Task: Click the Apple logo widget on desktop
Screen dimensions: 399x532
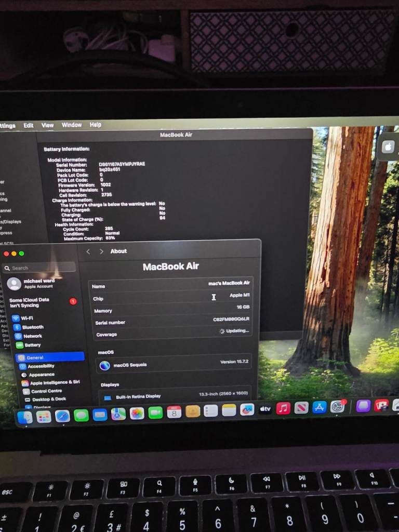Action: click(x=388, y=147)
